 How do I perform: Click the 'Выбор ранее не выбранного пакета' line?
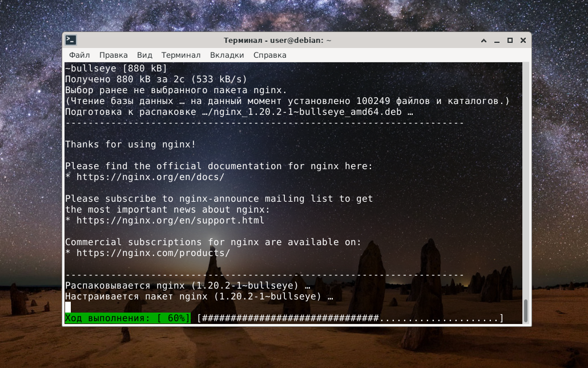(176, 90)
